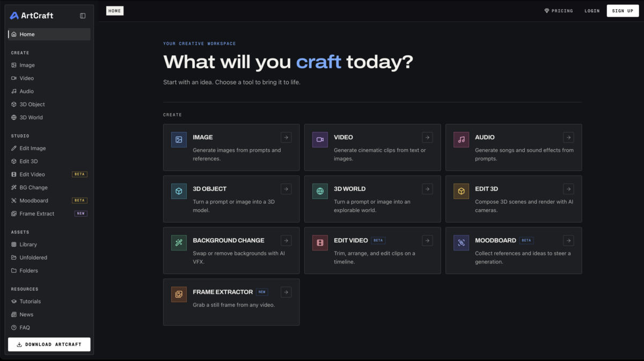Click the 3D Object cube icon in sidebar
Viewport: 644px width, 361px height.
[14, 105]
